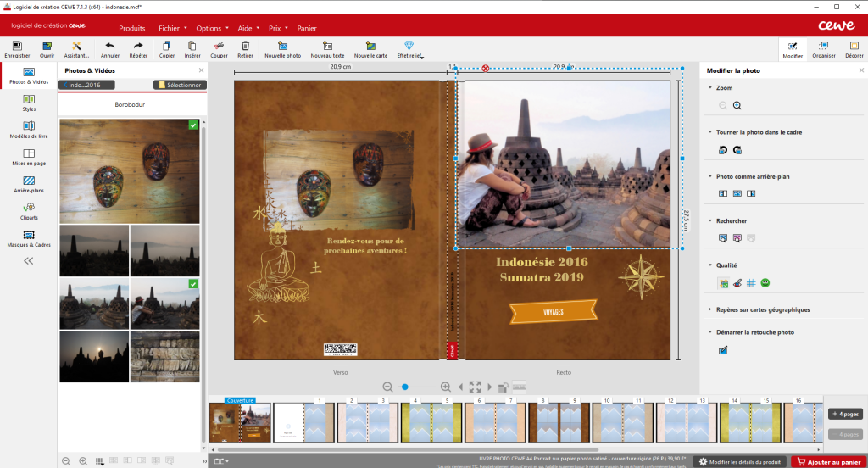Open the Effet relief dropdown arrow
This screenshot has width=868, height=468.
421,58
